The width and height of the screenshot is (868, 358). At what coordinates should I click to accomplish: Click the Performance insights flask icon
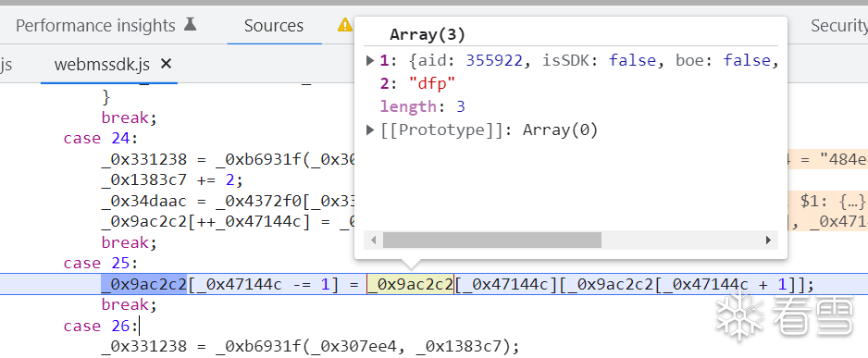[190, 25]
